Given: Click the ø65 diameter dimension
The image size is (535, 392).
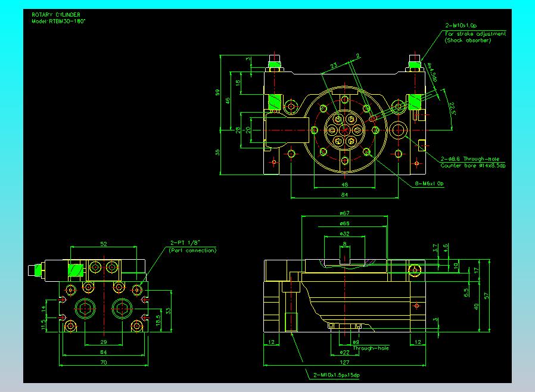Looking at the screenshot, I should pyautogui.click(x=344, y=223).
